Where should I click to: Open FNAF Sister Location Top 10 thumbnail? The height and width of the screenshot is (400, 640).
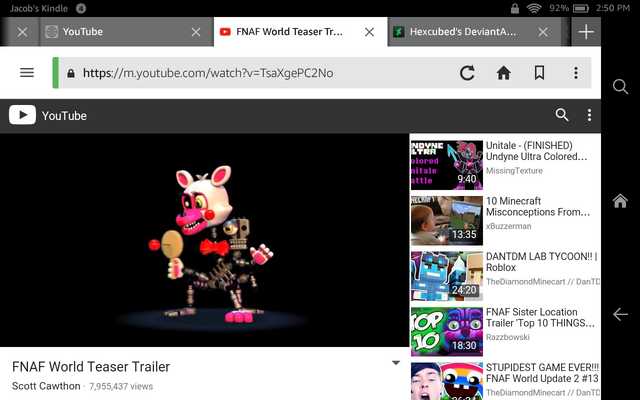click(x=447, y=332)
